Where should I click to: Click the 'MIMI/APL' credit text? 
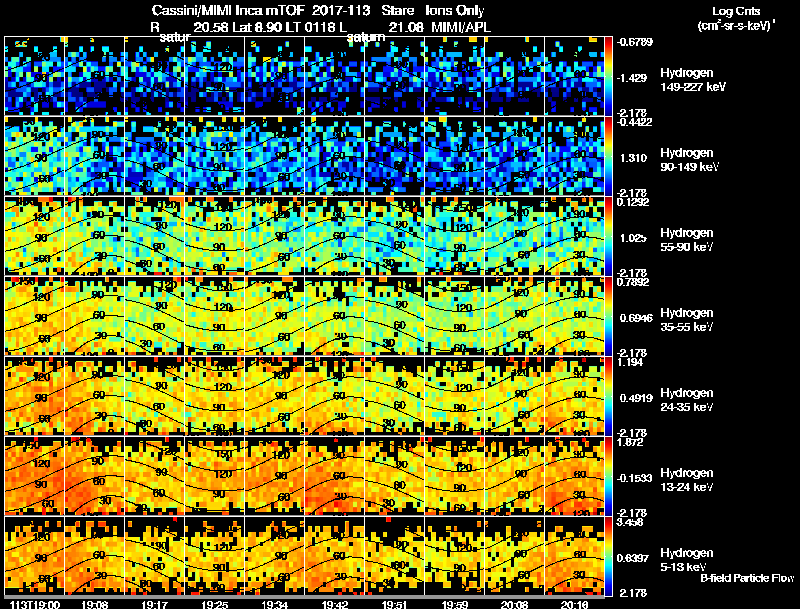tap(461, 28)
